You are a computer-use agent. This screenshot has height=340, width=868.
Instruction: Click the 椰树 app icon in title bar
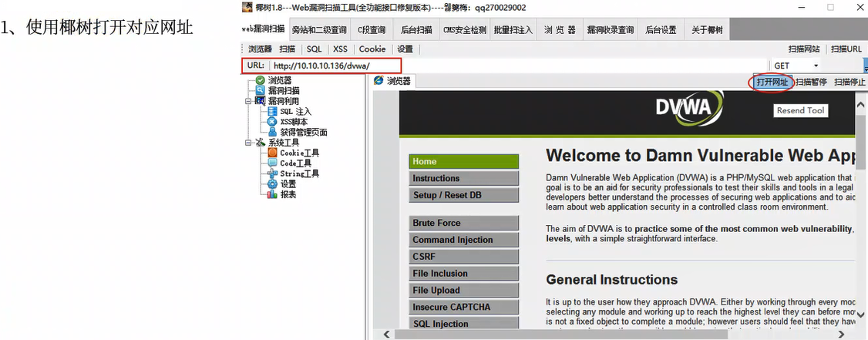247,7
